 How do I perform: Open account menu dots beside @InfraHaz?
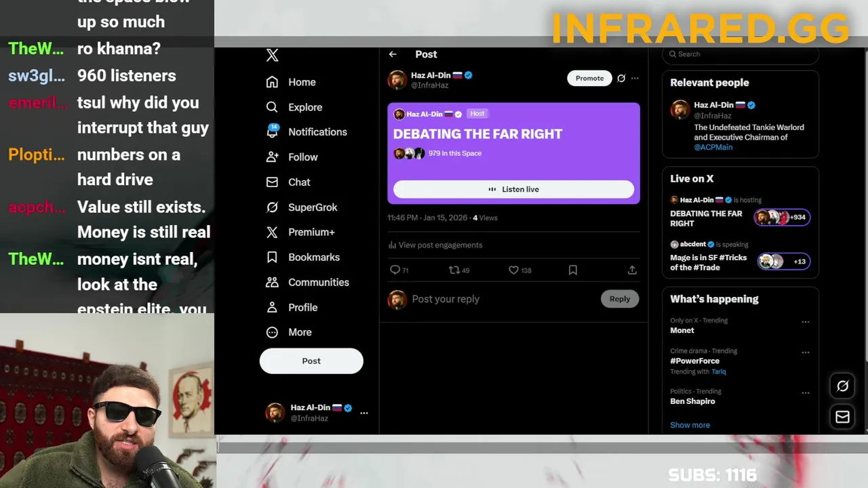[x=363, y=413]
